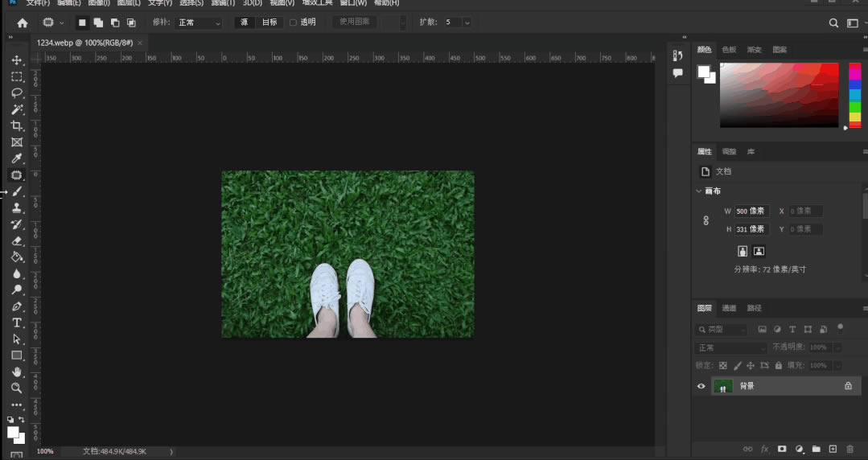Select the 1234.webp document tab
This screenshot has width=868, height=460.
tap(84, 43)
